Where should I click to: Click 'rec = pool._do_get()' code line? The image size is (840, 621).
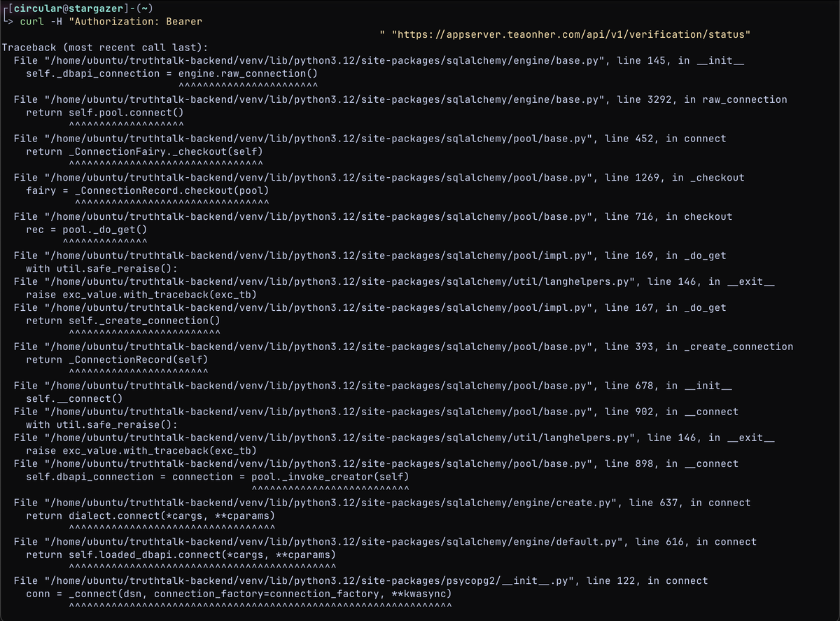(86, 230)
